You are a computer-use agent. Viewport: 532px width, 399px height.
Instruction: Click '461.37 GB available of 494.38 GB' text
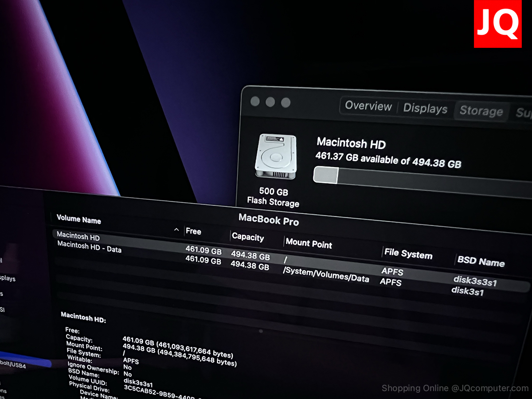pyautogui.click(x=388, y=159)
